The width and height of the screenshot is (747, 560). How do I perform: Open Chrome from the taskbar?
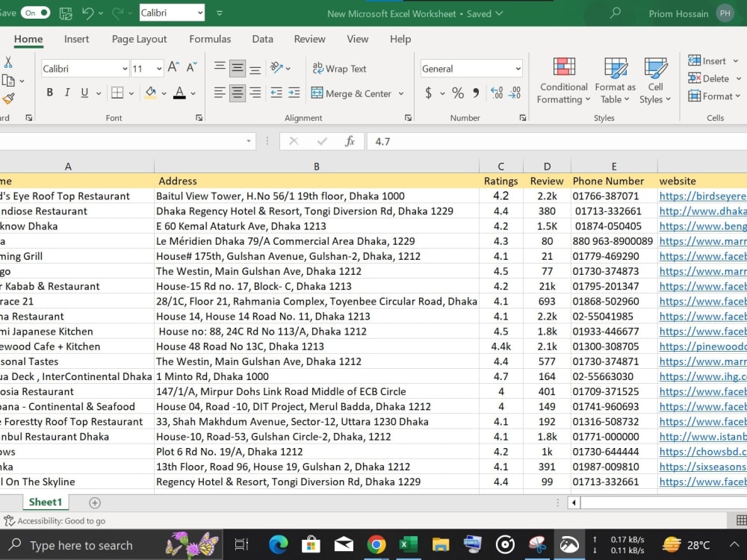(x=376, y=544)
